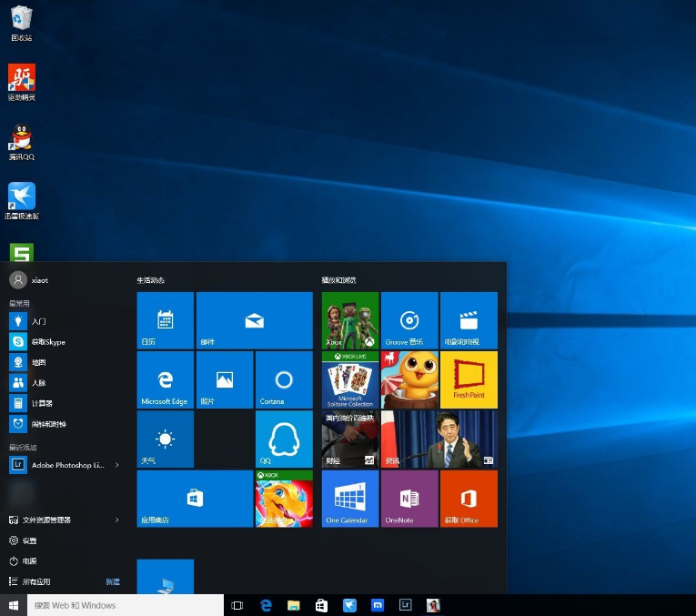Click the Windows Start button

14,605
